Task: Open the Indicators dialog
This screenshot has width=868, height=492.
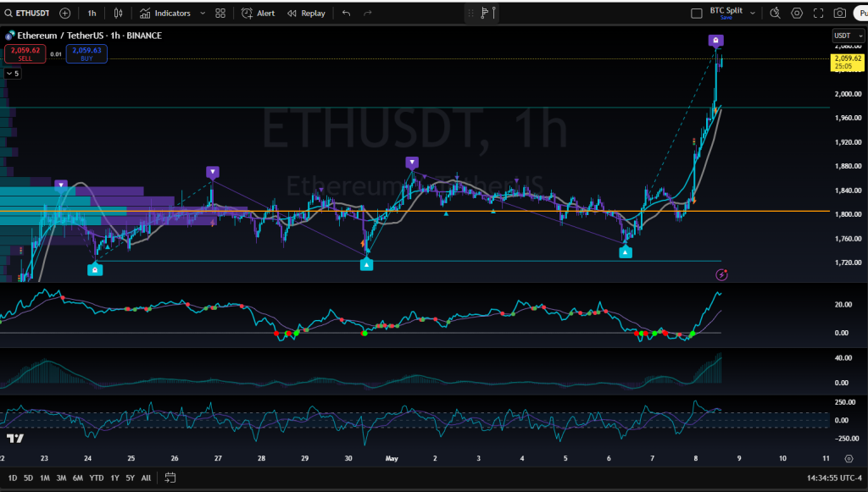Action: (x=165, y=14)
